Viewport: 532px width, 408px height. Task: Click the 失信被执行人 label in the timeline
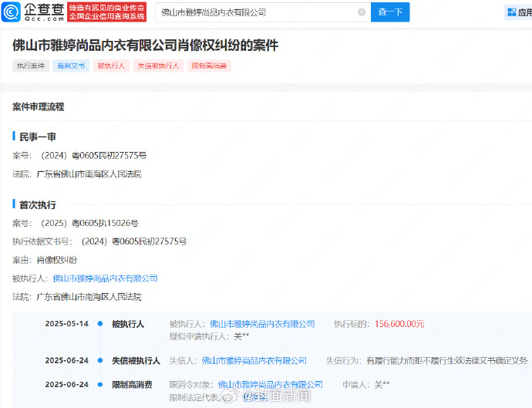click(x=136, y=360)
